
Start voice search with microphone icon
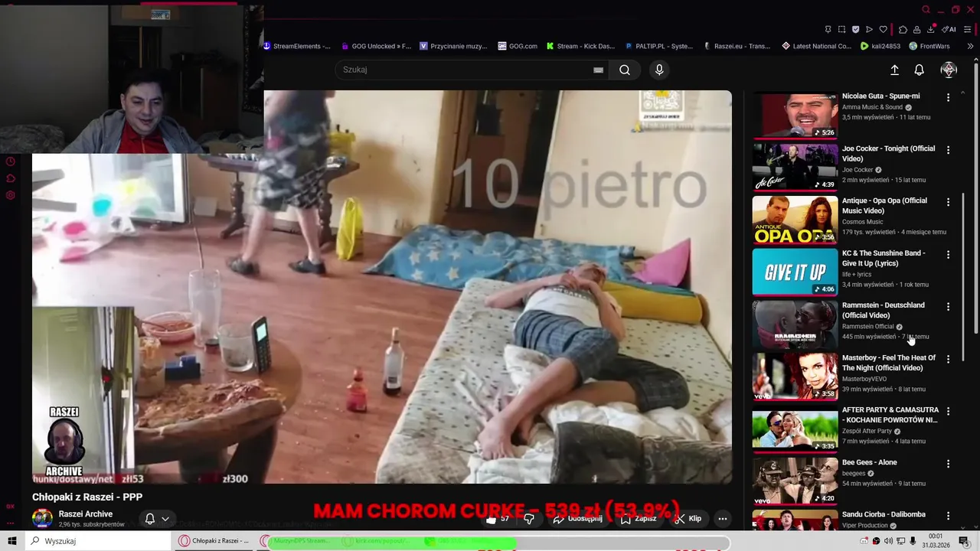659,70
